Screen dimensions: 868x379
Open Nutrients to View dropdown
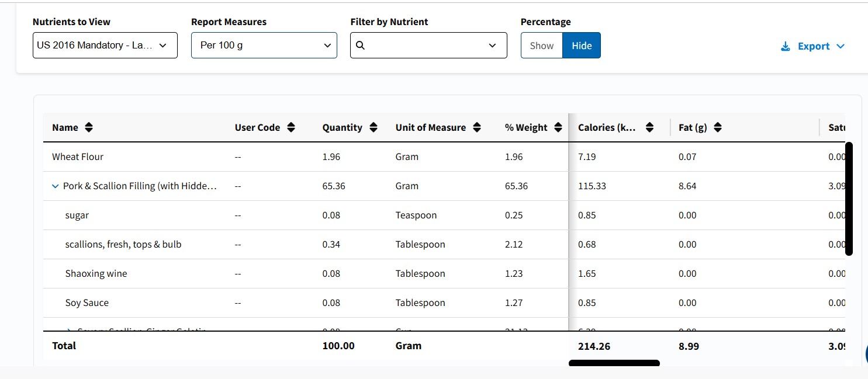pos(105,45)
